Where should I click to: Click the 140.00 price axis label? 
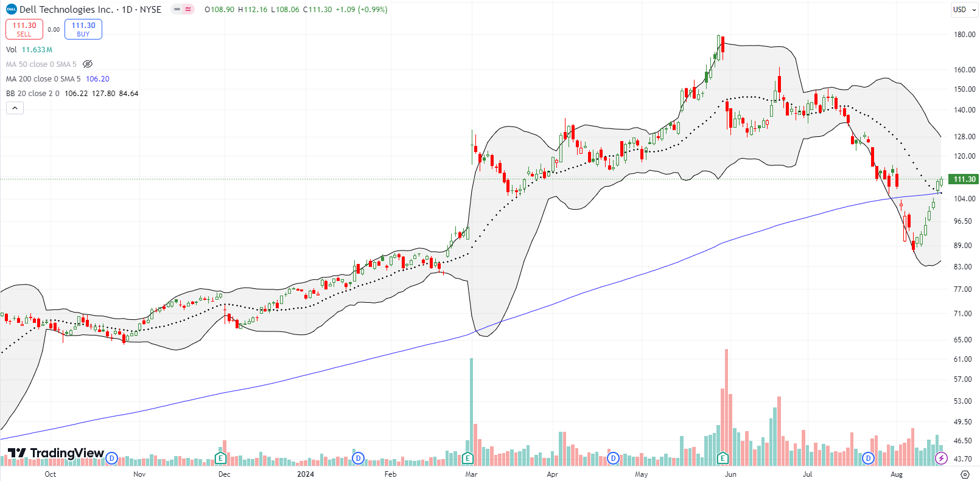965,110
